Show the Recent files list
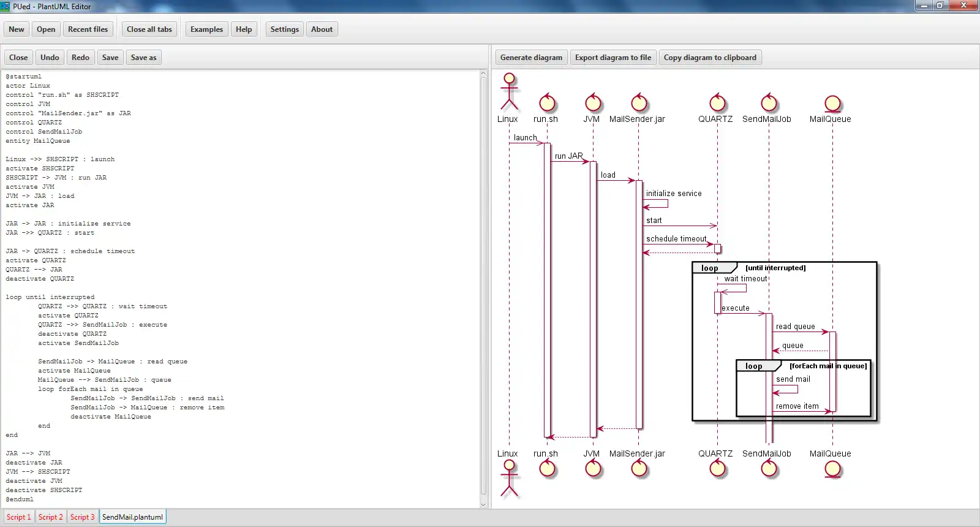The width and height of the screenshot is (980, 527). pos(88,29)
